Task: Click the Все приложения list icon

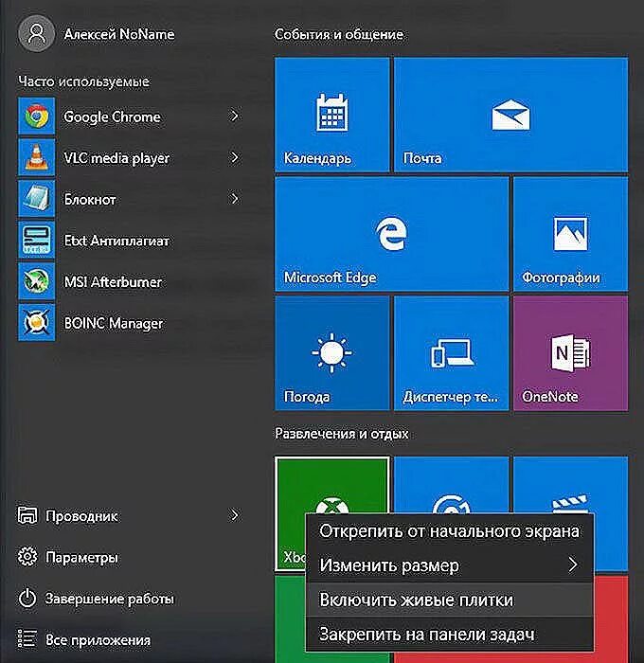Action: point(27,639)
